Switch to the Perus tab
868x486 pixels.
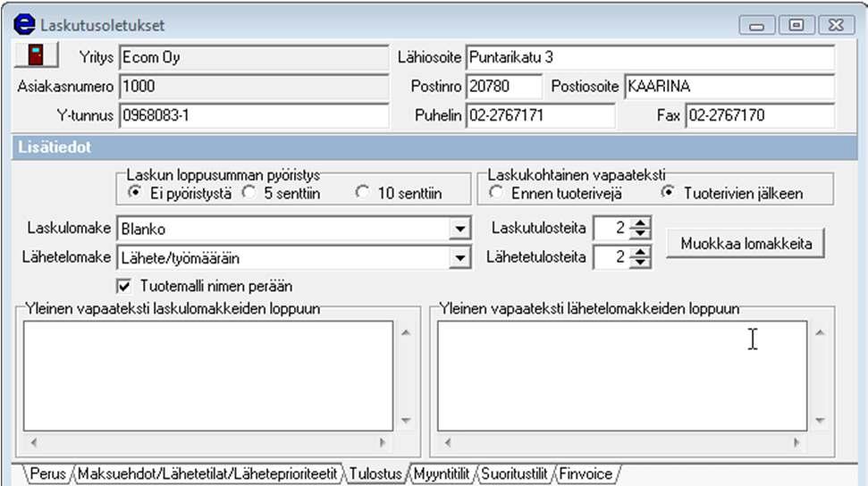pos(47,473)
